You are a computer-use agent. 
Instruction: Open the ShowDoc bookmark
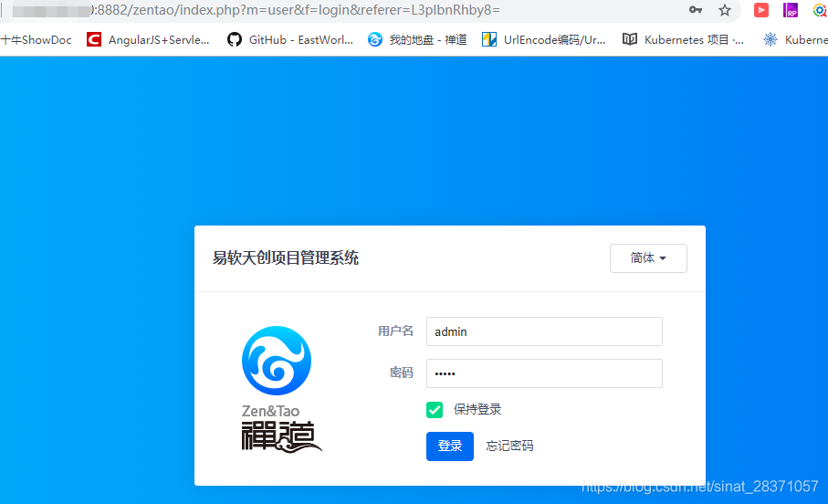[36, 39]
